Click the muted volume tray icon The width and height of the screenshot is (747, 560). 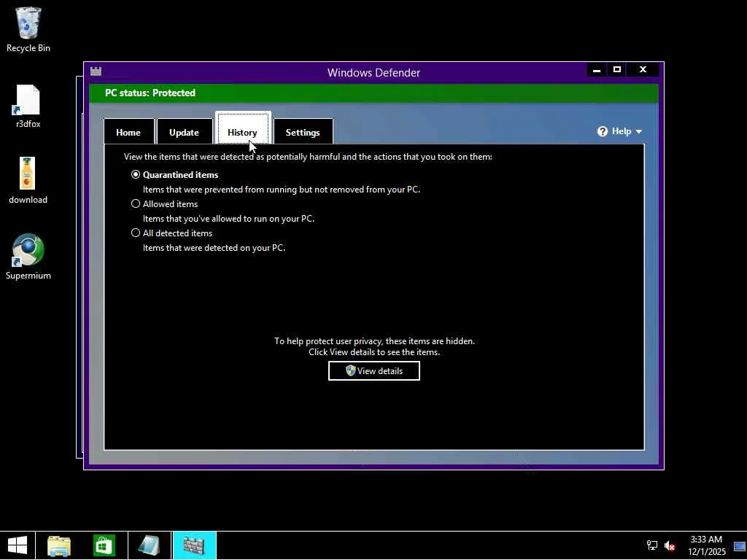click(670, 545)
